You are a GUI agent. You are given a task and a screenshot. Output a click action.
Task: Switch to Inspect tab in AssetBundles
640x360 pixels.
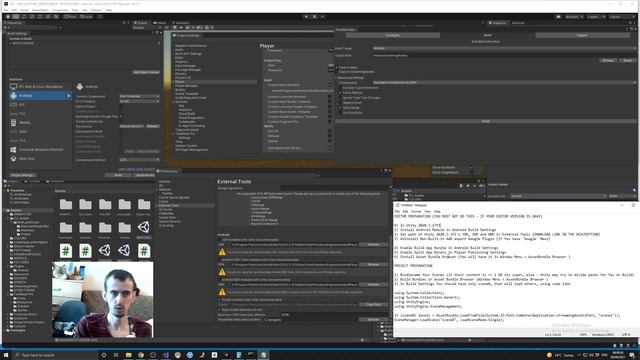(582, 36)
